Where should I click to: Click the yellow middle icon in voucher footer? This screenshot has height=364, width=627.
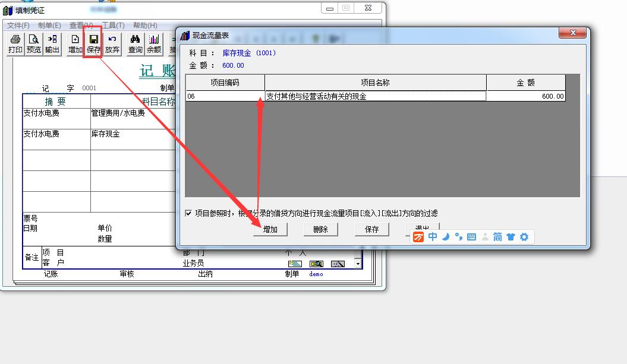click(316, 264)
